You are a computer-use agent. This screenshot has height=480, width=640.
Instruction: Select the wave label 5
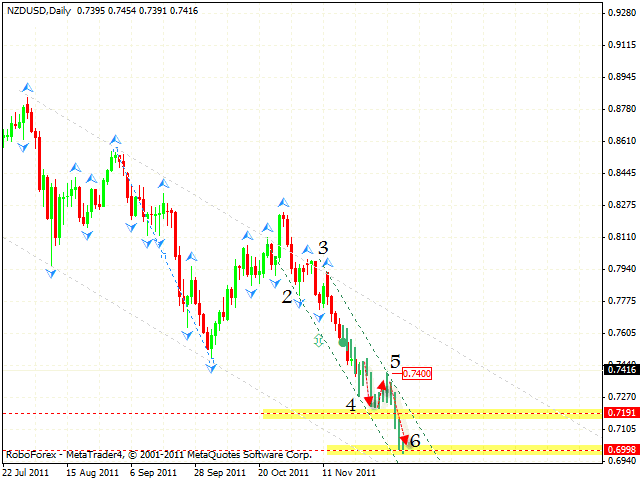coord(396,362)
